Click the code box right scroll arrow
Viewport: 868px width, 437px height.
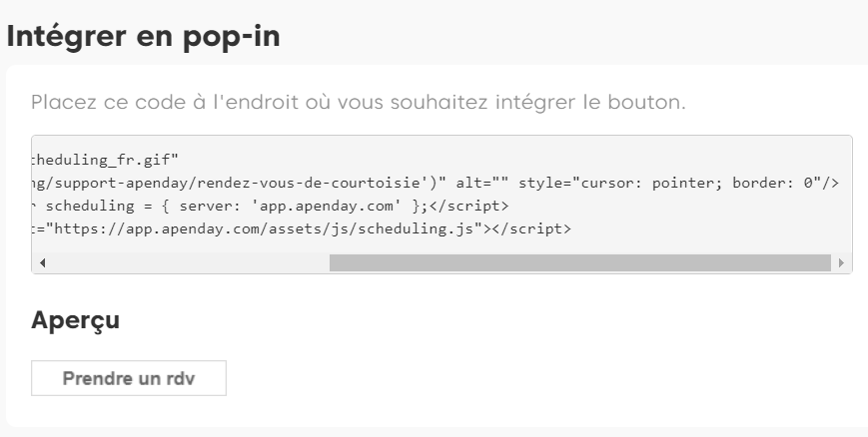[841, 262]
